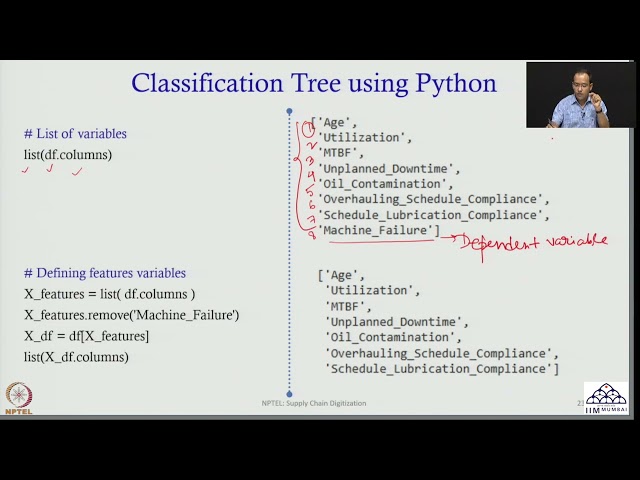The image size is (640, 480).
Task: Open the presenter video thumbnail
Action: pos(580,95)
